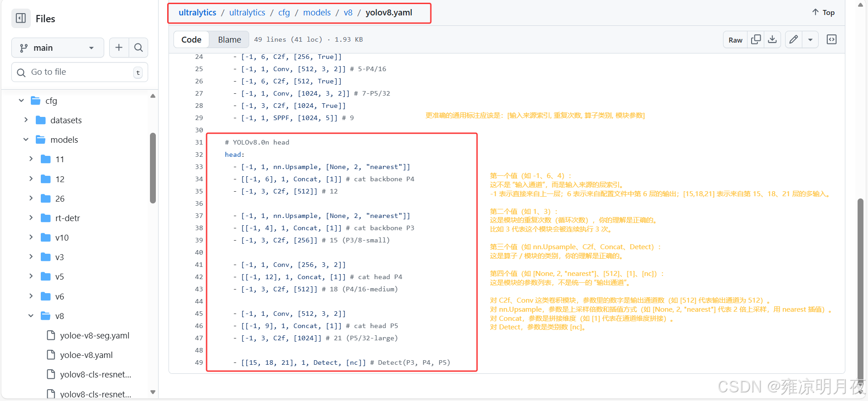Image resolution: width=868 pixels, height=401 pixels.
Task: Open the ultralytics repository root breadcrumb
Action: pyautogui.click(x=198, y=13)
